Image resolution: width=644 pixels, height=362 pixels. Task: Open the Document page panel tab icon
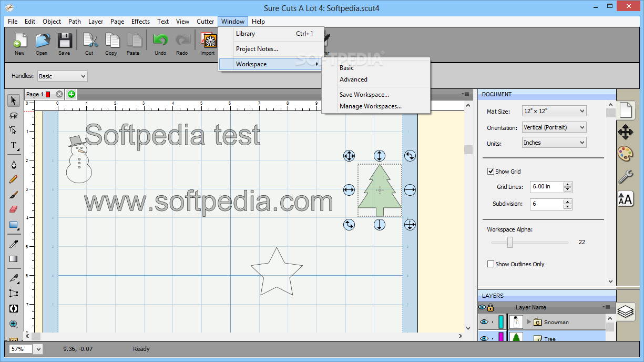(626, 110)
